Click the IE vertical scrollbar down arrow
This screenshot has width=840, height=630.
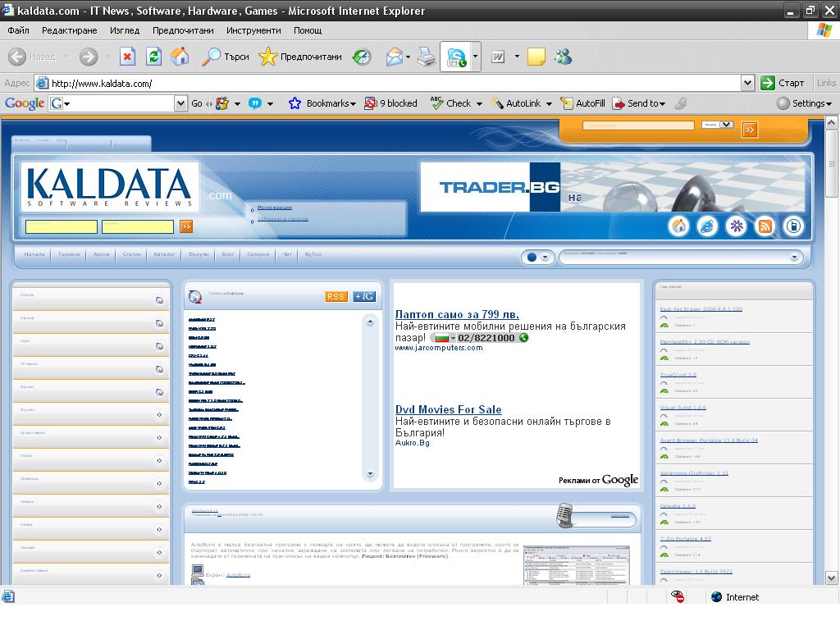831,578
